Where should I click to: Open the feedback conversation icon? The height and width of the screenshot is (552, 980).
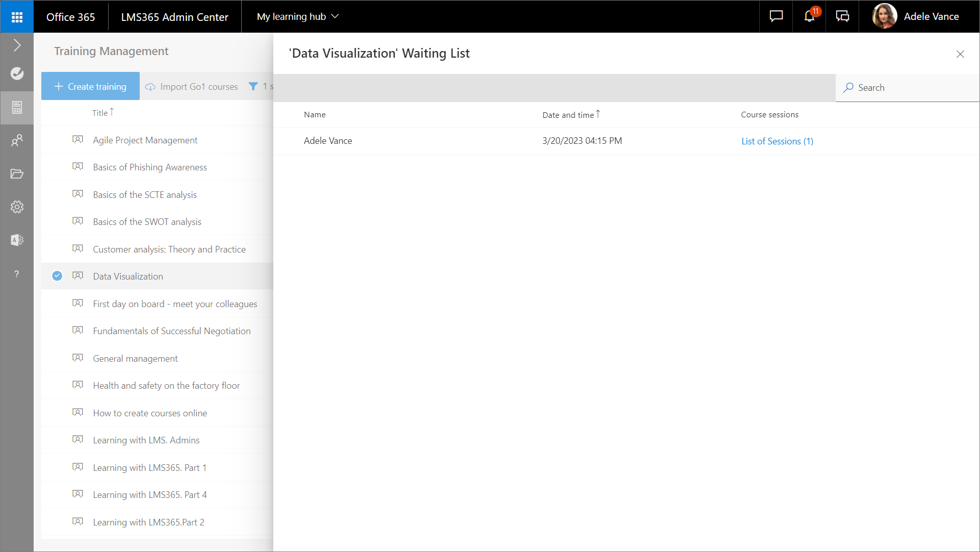coord(842,16)
